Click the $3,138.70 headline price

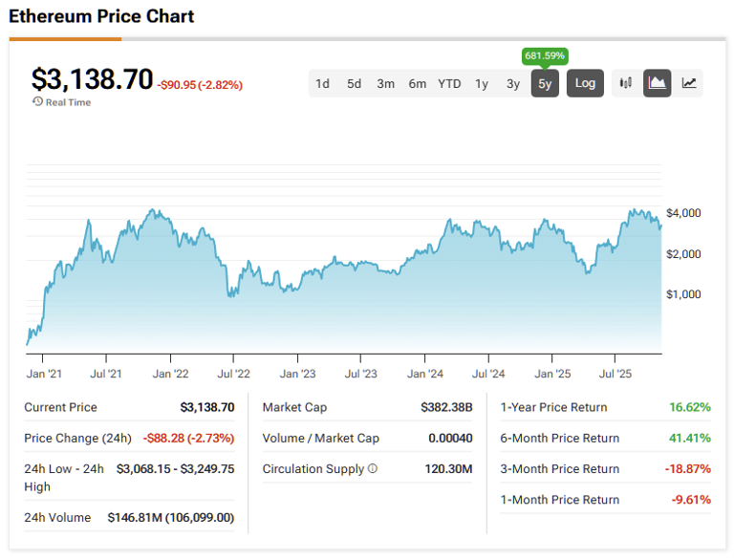pyautogui.click(x=92, y=79)
